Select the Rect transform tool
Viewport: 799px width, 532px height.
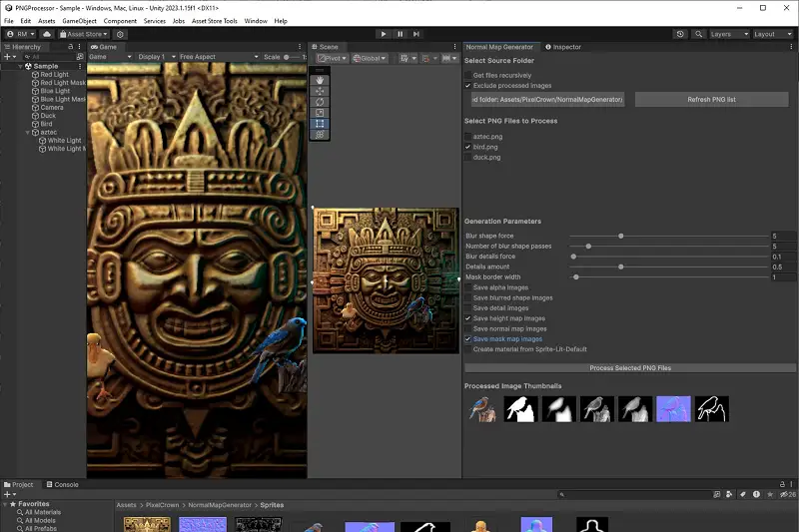coord(320,124)
